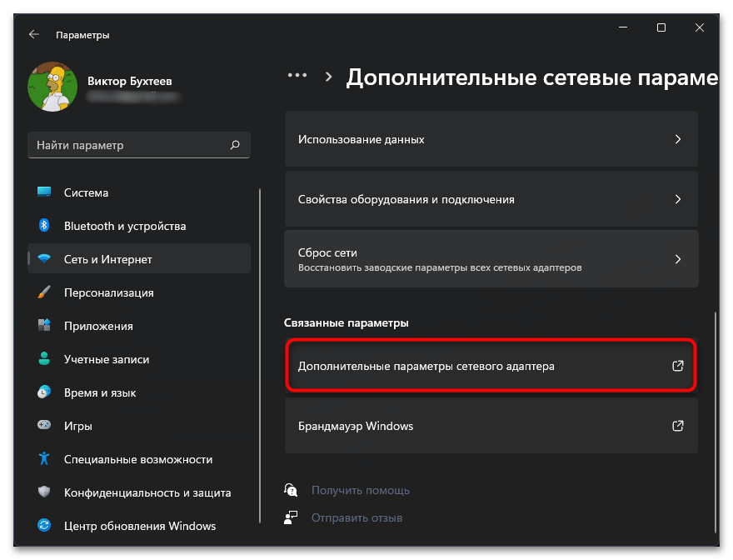Click the Получить помощь link

coord(360,490)
